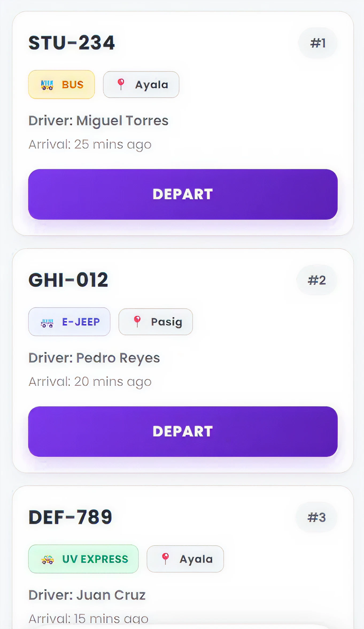Click the Pasig destination tag

tap(156, 322)
